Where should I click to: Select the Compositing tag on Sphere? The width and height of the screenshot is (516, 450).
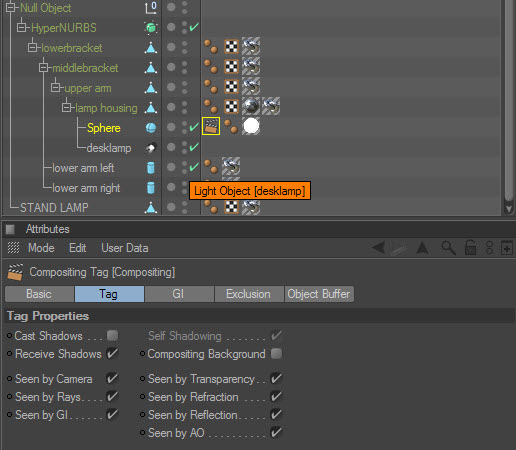tap(211, 126)
